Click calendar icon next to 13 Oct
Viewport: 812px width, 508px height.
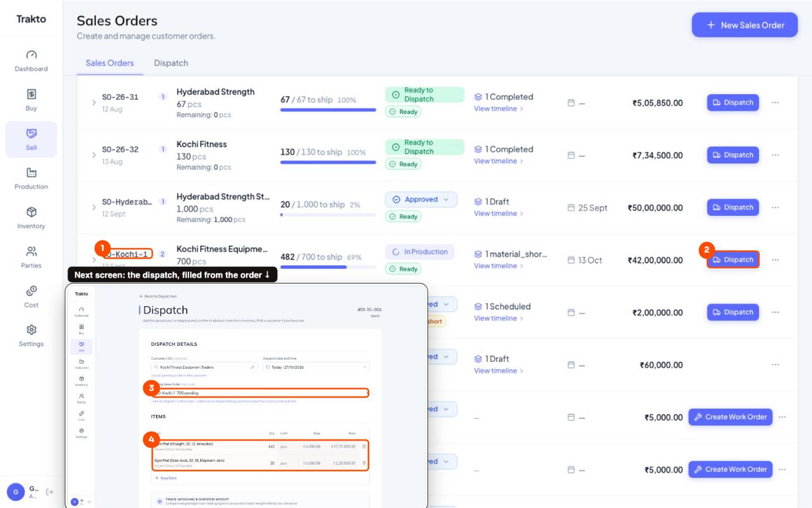tap(571, 260)
